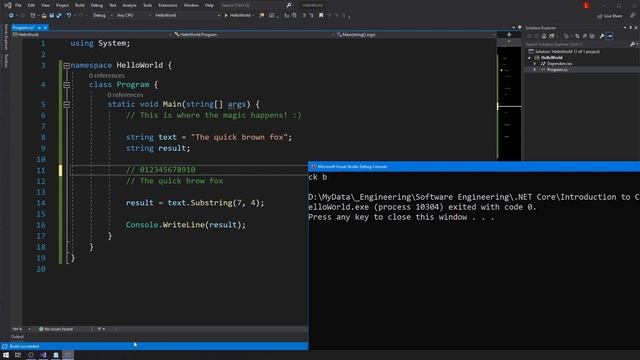Open the Main(string[] args) member dropdown

(416, 35)
